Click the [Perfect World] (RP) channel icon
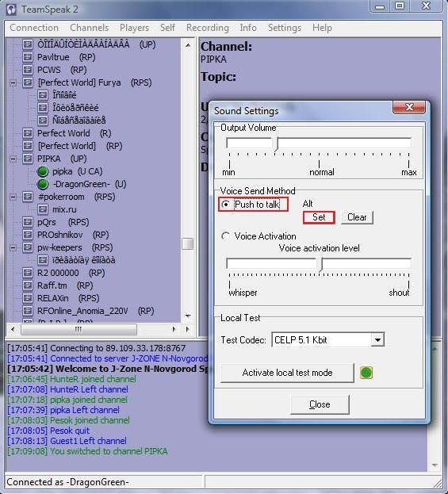Viewport: 448px width, 494px height. [x=28, y=146]
